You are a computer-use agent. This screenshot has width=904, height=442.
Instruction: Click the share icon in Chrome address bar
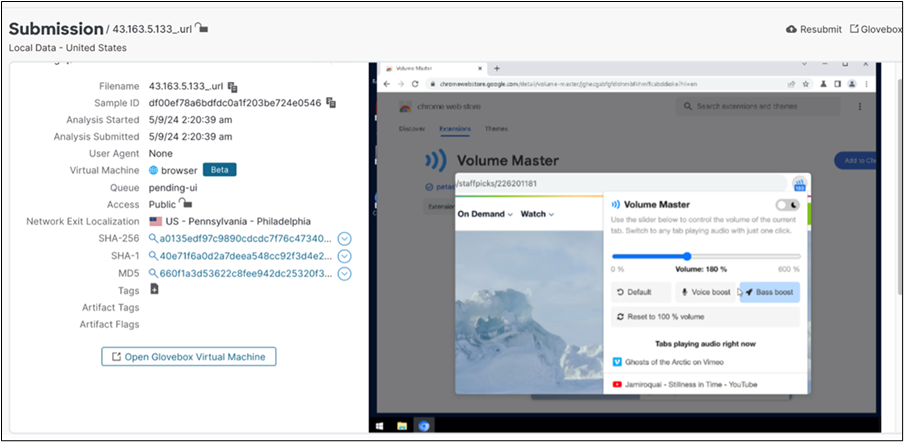coord(792,84)
